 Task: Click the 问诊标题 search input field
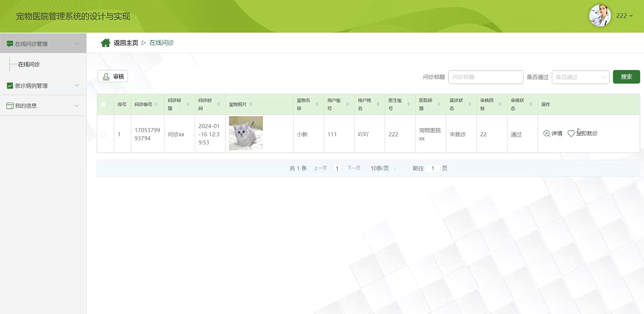tap(486, 77)
